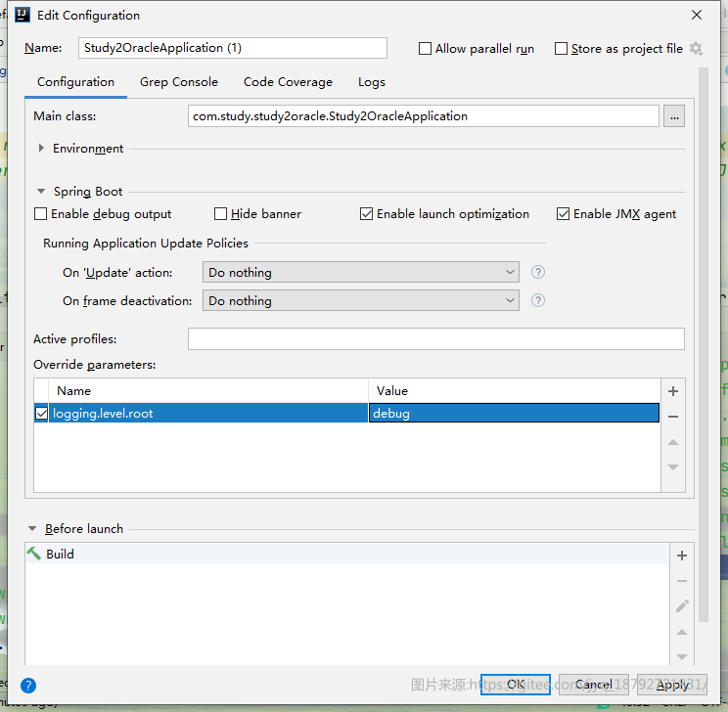Move override parameter up
728x712 pixels.
[x=673, y=442]
